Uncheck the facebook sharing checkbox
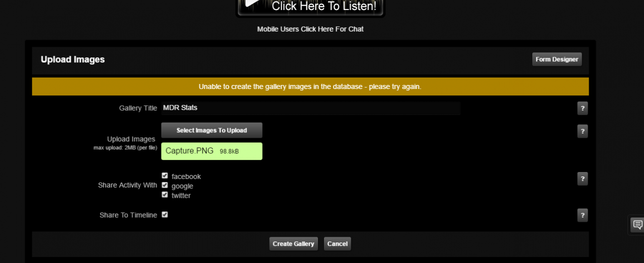 165,176
